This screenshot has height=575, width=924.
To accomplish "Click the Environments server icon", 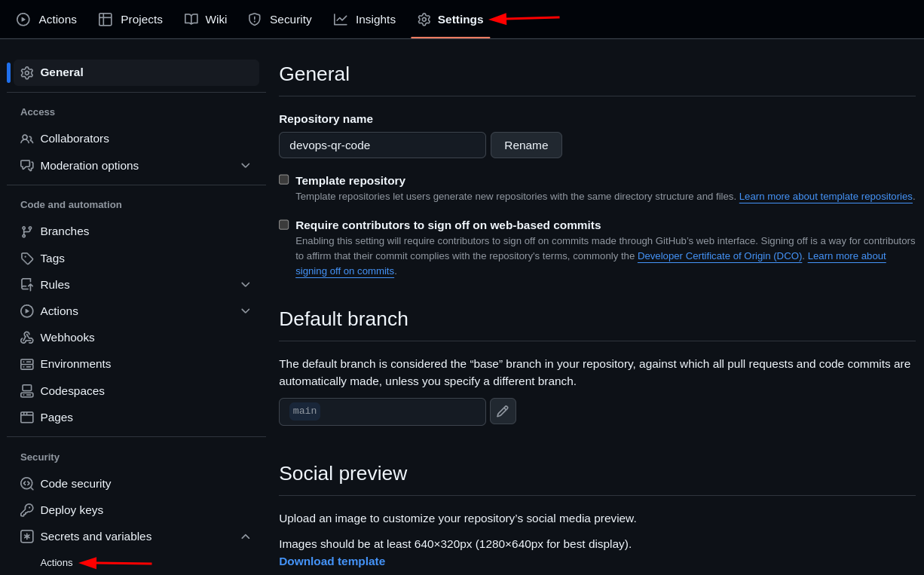I will (x=27, y=365).
